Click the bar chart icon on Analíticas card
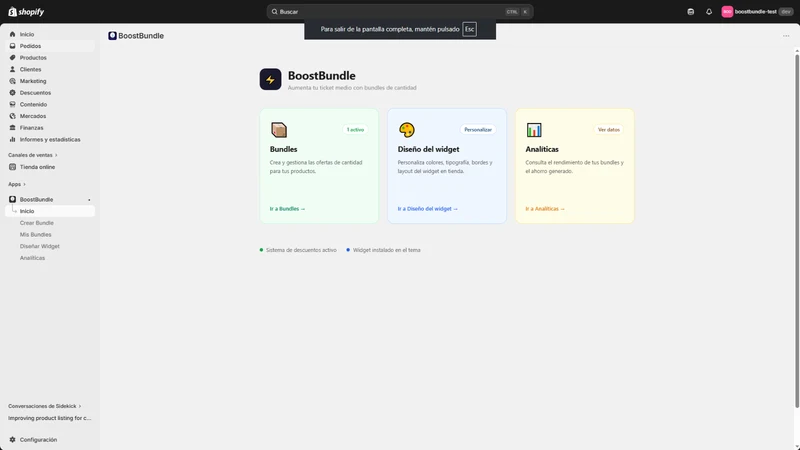 (534, 130)
